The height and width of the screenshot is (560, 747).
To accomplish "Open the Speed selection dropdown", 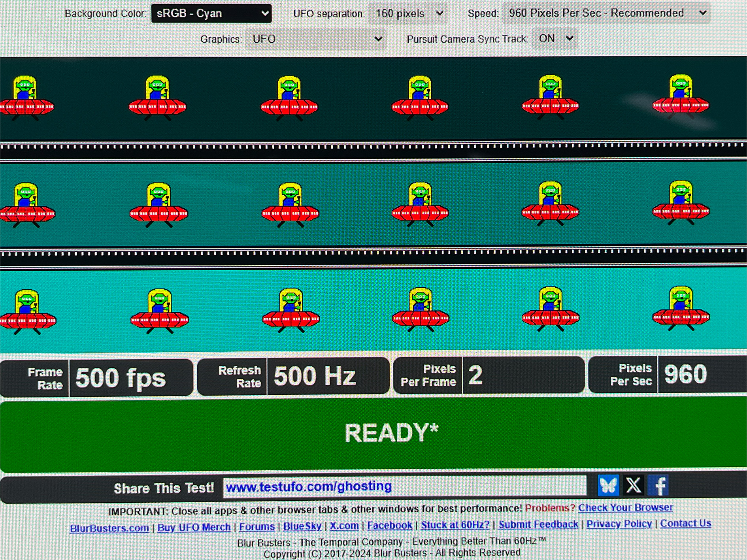I will pos(607,13).
